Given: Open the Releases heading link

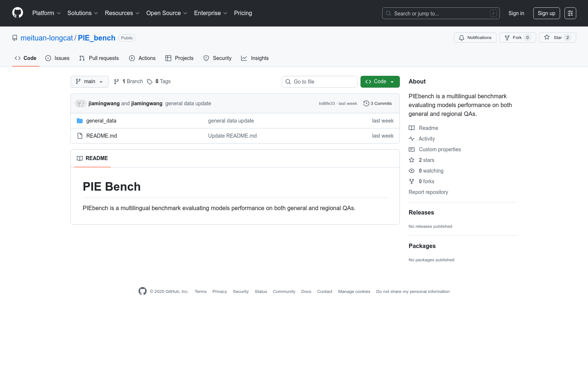Looking at the screenshot, I should (421, 213).
